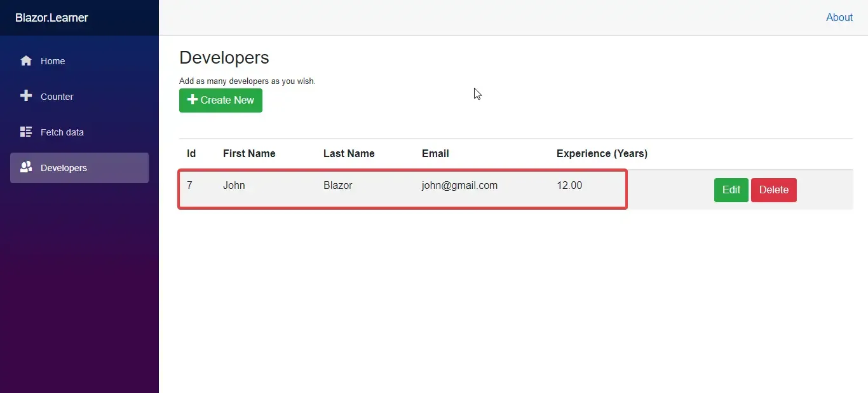Open the Counter page
The height and width of the screenshot is (393, 868).
[57, 97]
